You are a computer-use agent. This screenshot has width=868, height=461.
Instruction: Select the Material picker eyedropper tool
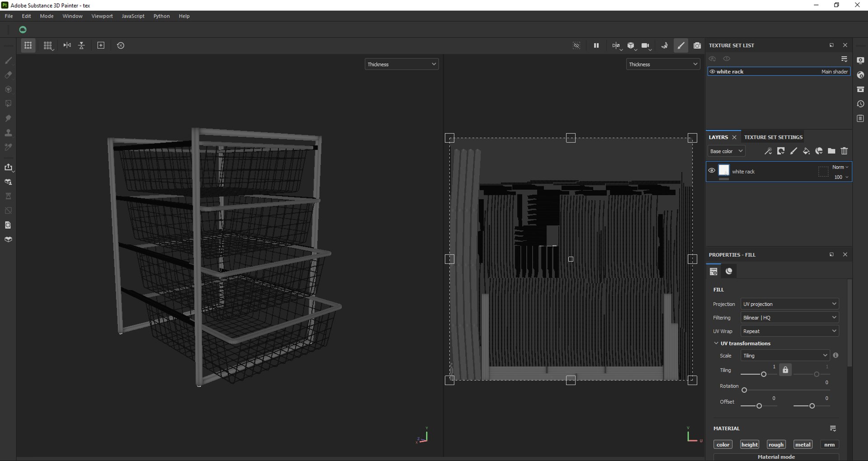click(8, 147)
